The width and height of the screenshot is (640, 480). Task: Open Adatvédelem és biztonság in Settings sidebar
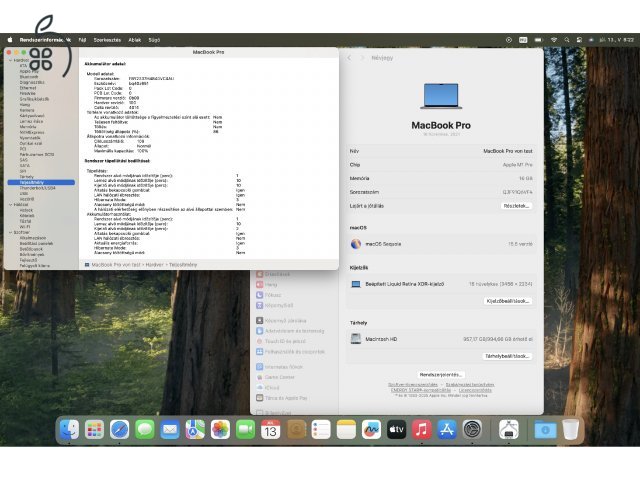[x=290, y=331]
